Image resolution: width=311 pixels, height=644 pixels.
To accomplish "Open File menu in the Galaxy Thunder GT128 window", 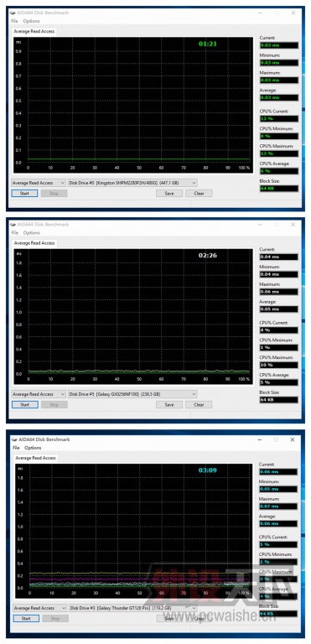I will (16, 448).
